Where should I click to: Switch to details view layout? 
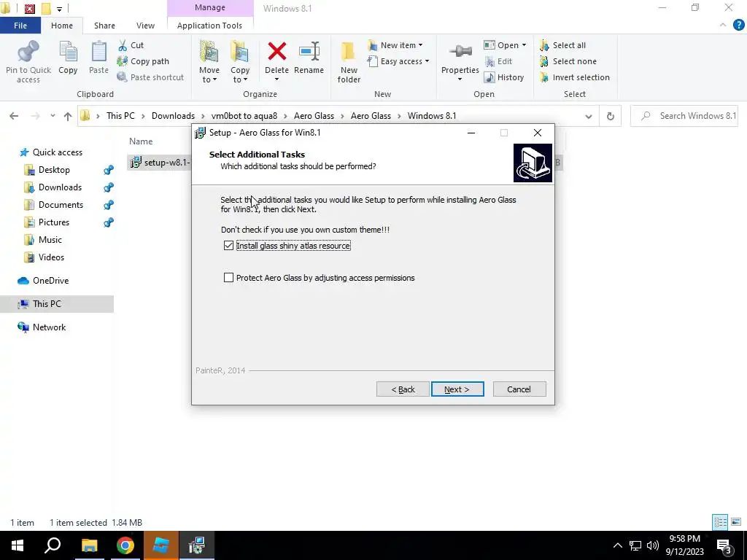click(720, 522)
